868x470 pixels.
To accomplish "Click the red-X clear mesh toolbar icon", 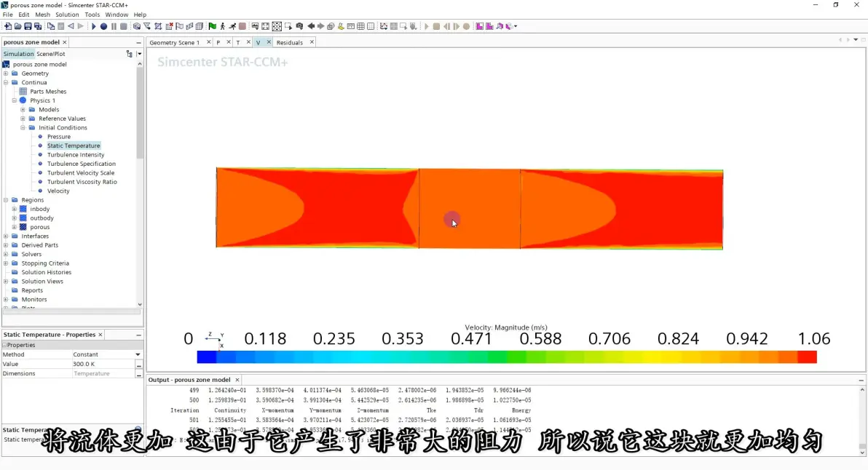I will coord(169,26).
